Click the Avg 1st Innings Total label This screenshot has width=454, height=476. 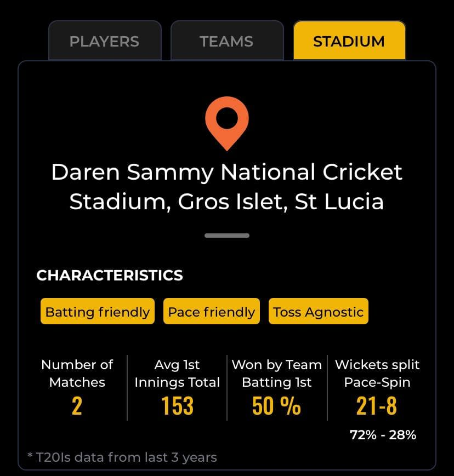[x=177, y=374]
